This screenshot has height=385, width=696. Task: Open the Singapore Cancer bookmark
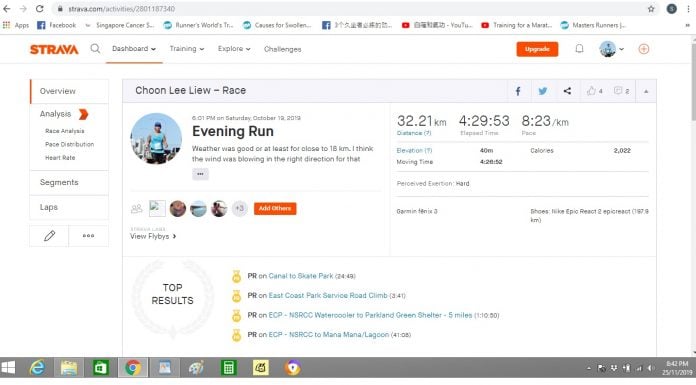coord(120,25)
